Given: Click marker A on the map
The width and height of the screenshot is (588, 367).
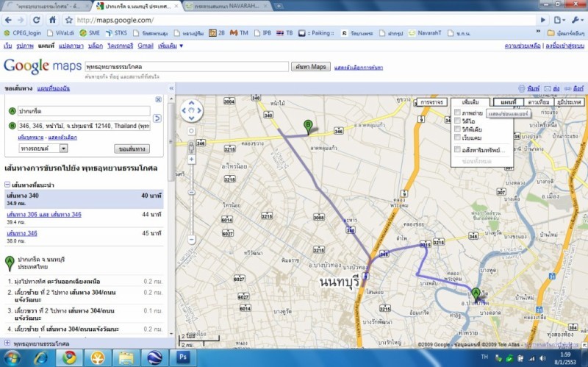Looking at the screenshot, I should pos(476,294).
